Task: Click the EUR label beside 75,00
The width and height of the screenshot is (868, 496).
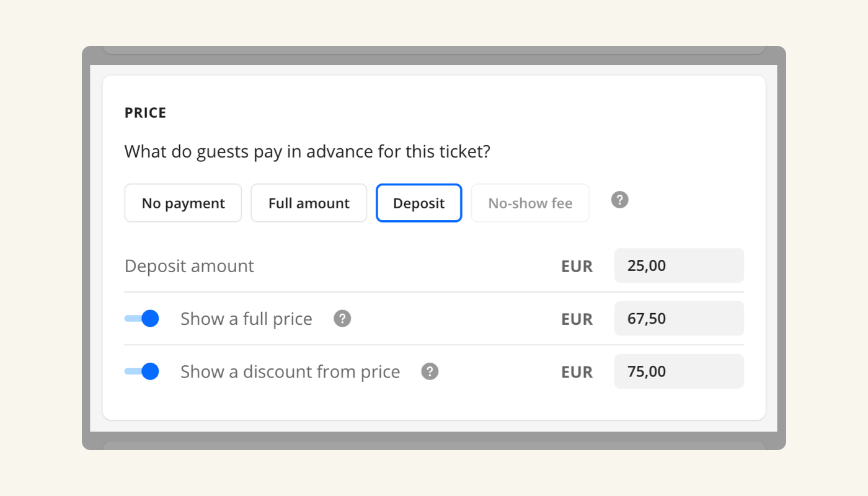Action: pyautogui.click(x=577, y=372)
